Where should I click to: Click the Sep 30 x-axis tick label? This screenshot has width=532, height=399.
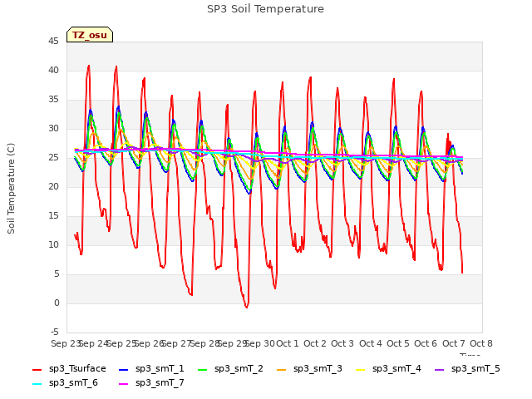click(x=259, y=343)
